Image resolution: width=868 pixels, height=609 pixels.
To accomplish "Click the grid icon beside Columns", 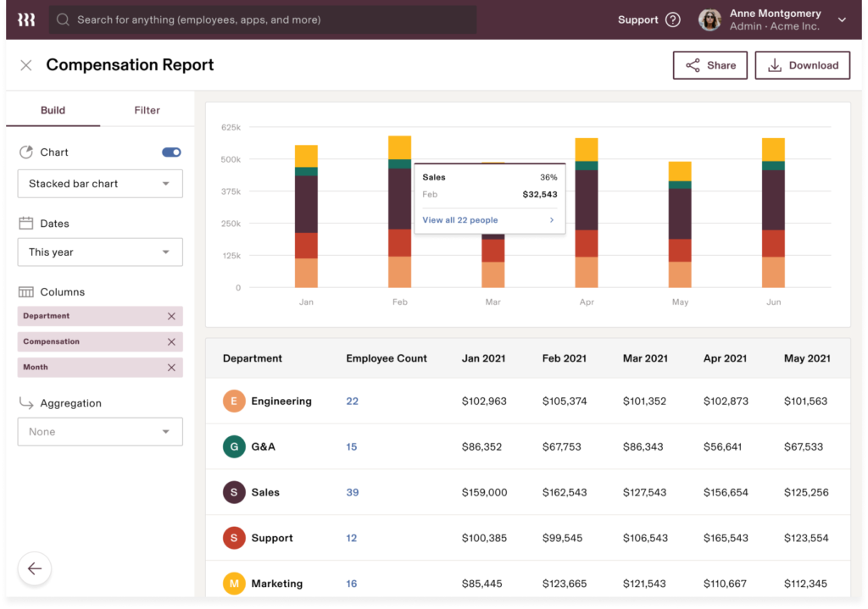I will point(26,291).
